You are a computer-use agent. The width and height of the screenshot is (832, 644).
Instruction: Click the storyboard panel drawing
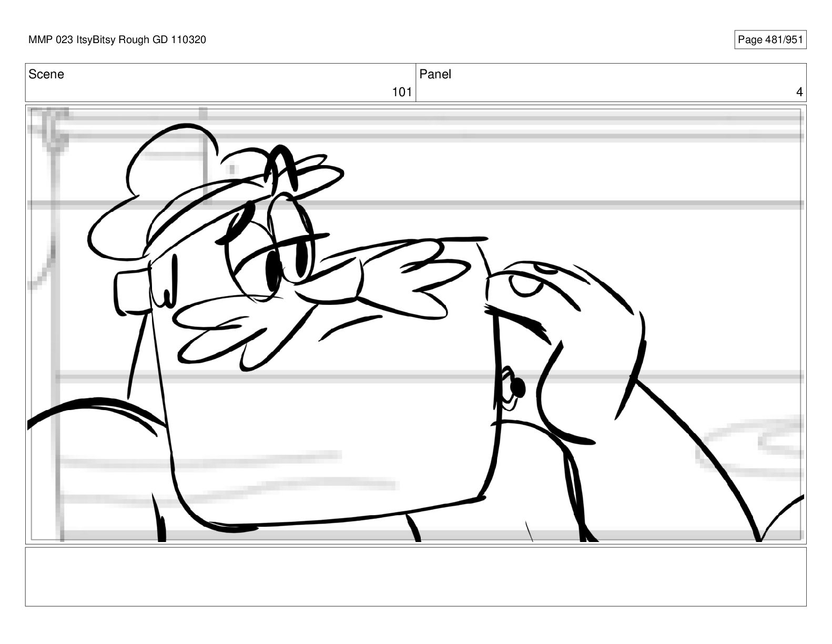pyautogui.click(x=415, y=324)
